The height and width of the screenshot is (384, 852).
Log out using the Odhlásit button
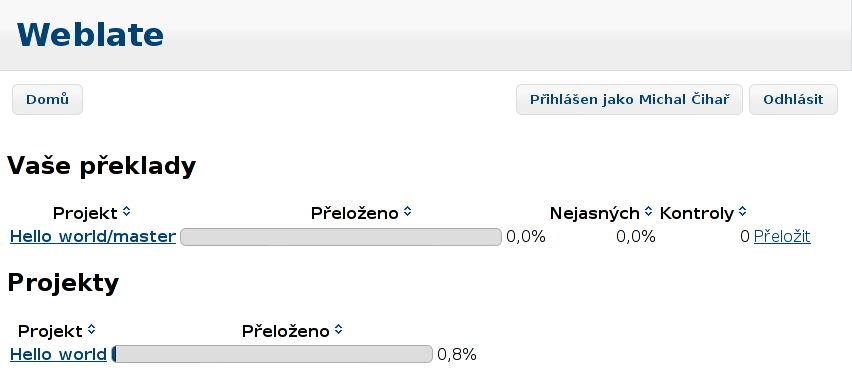point(793,99)
